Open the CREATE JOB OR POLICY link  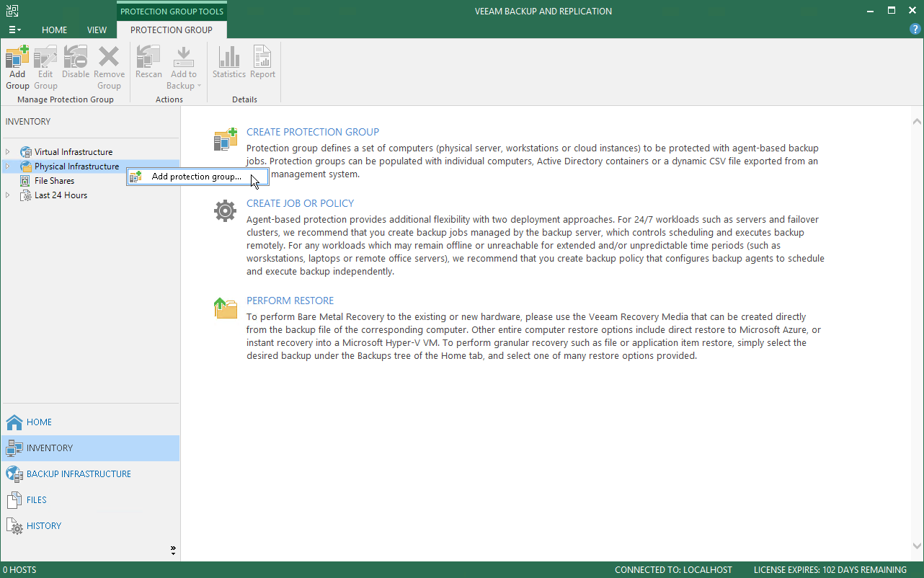tap(300, 203)
